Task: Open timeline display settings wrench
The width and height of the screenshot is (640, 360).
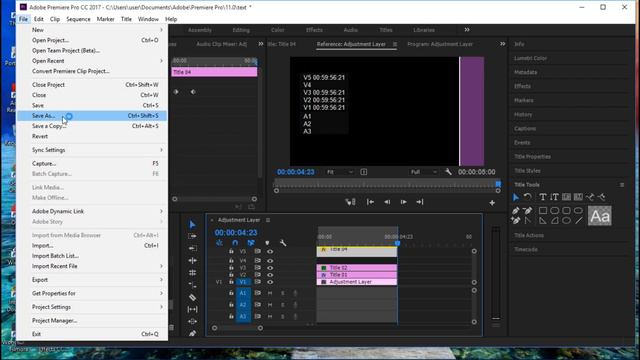Action: (283, 243)
